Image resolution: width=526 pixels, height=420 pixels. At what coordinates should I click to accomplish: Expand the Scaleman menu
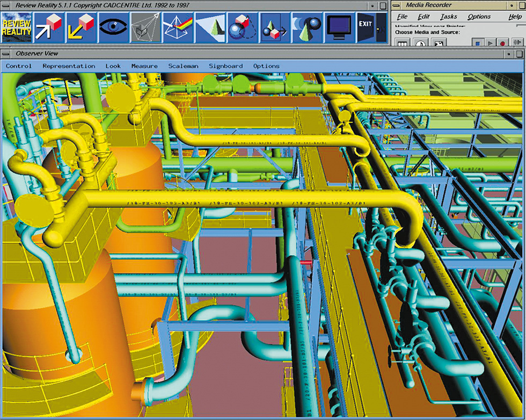coord(183,66)
